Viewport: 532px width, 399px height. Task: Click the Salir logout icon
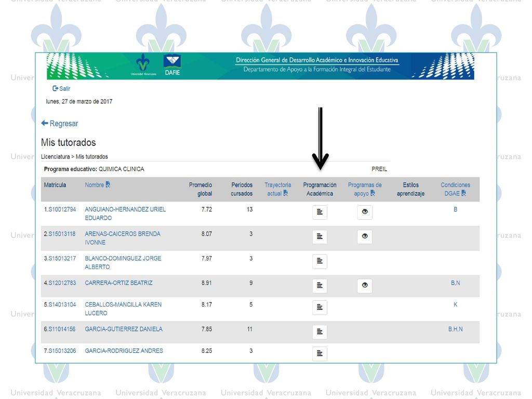click(x=55, y=88)
